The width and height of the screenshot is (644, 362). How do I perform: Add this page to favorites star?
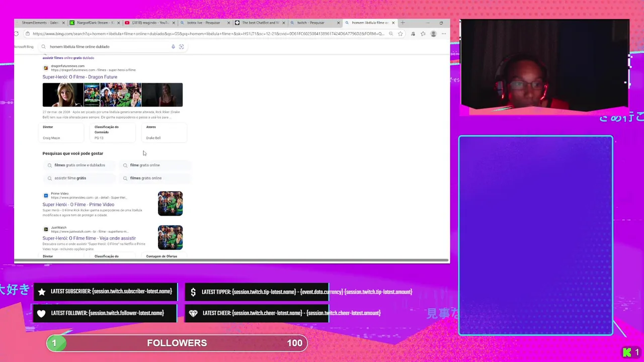tap(400, 34)
